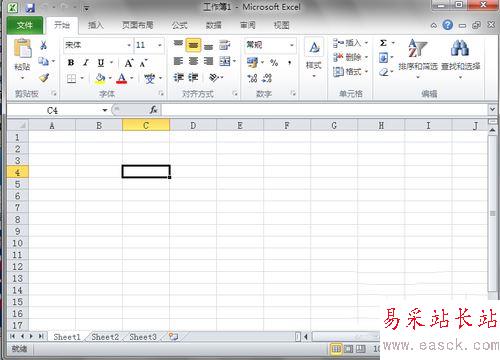Open the font name dropdown
The height and width of the screenshot is (360, 500).
tap(129, 45)
